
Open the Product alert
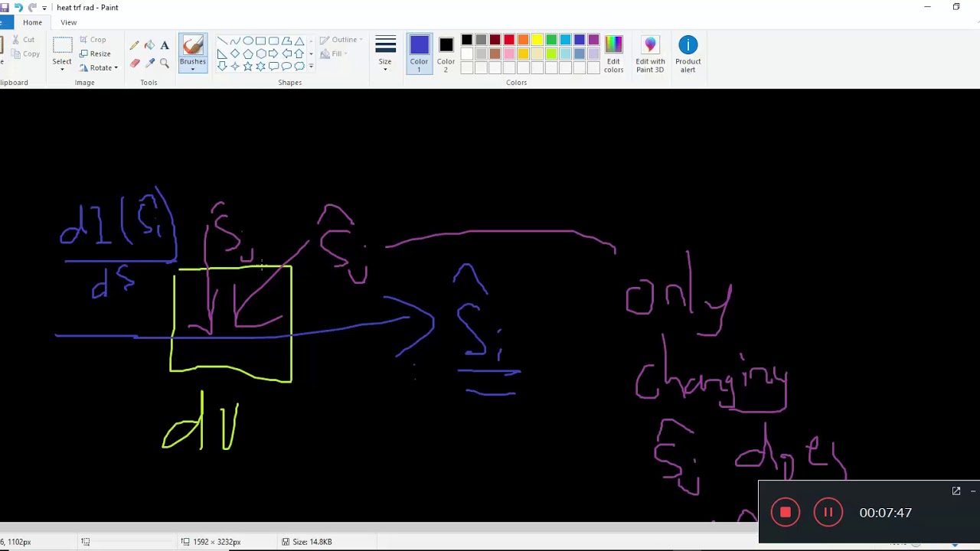click(688, 54)
